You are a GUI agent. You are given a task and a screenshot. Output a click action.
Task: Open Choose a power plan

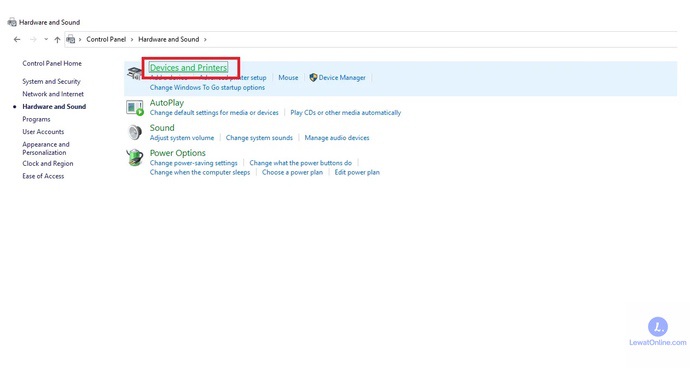(x=292, y=172)
